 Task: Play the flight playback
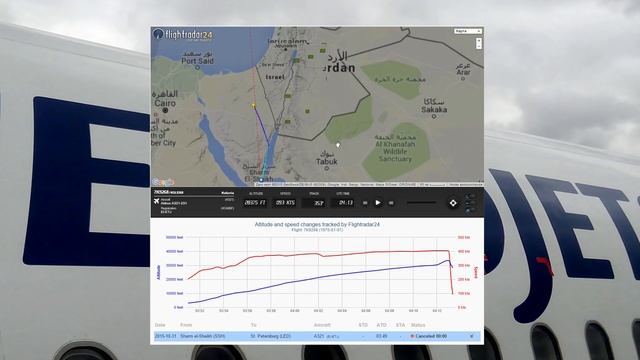tap(378, 202)
